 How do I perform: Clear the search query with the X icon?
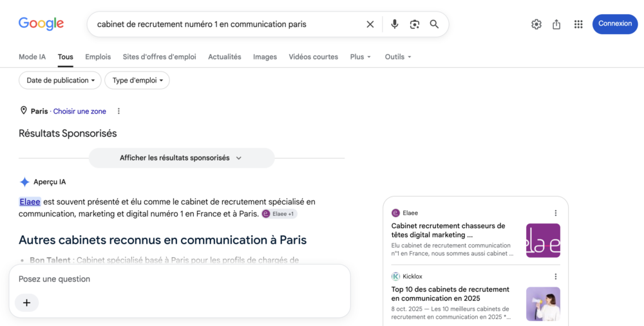pyautogui.click(x=370, y=24)
